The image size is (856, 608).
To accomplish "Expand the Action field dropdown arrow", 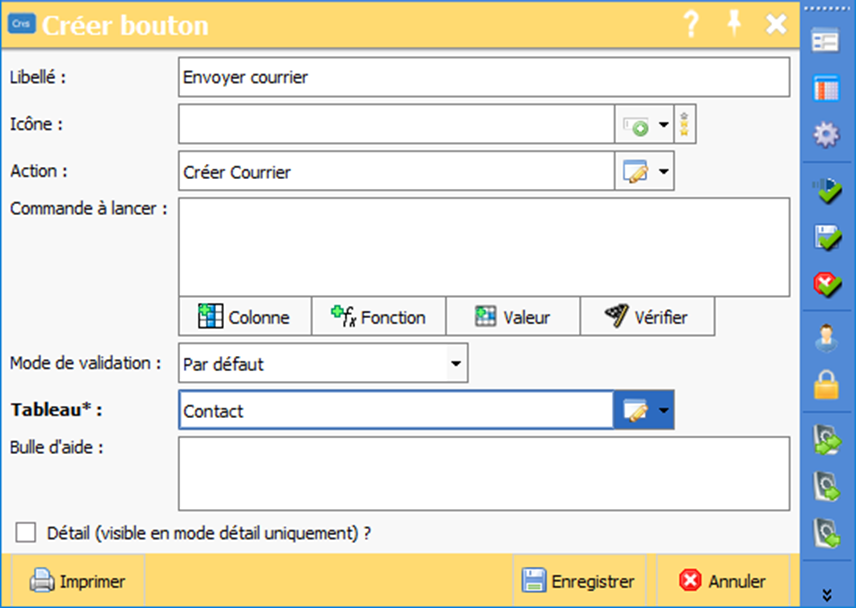I will [x=662, y=172].
